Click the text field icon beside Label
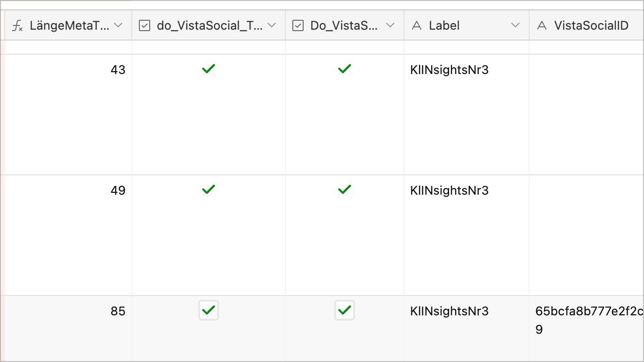Viewport: 644px width, 362px height. coord(416,26)
